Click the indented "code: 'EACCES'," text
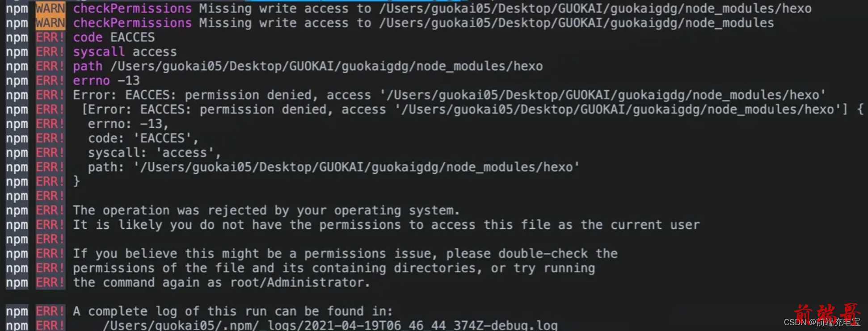868x331 pixels. pyautogui.click(x=143, y=138)
